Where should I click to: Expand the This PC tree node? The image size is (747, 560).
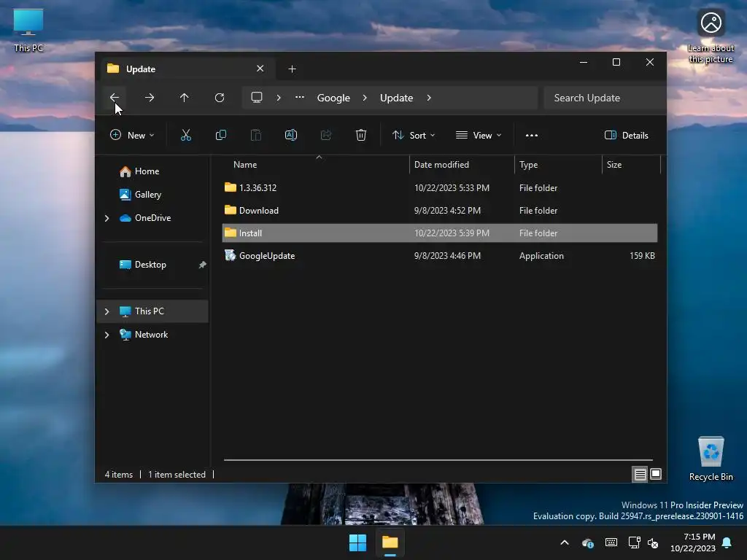pyautogui.click(x=107, y=311)
